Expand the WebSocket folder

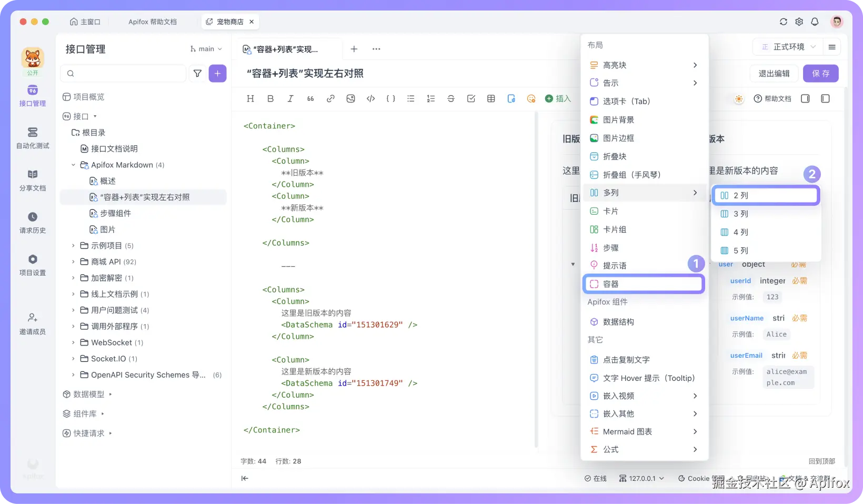(73, 342)
